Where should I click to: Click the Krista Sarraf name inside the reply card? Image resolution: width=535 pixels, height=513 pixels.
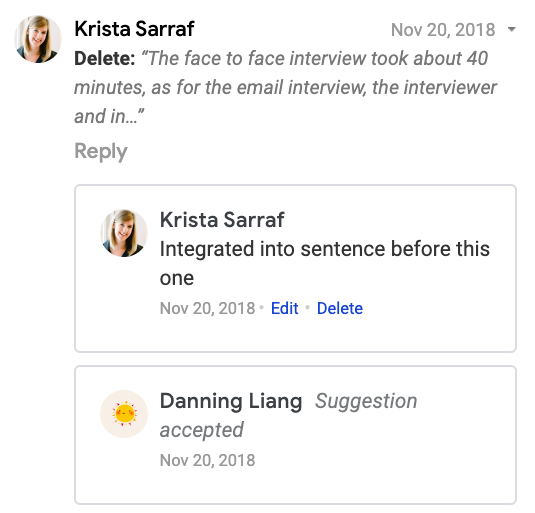(222, 219)
